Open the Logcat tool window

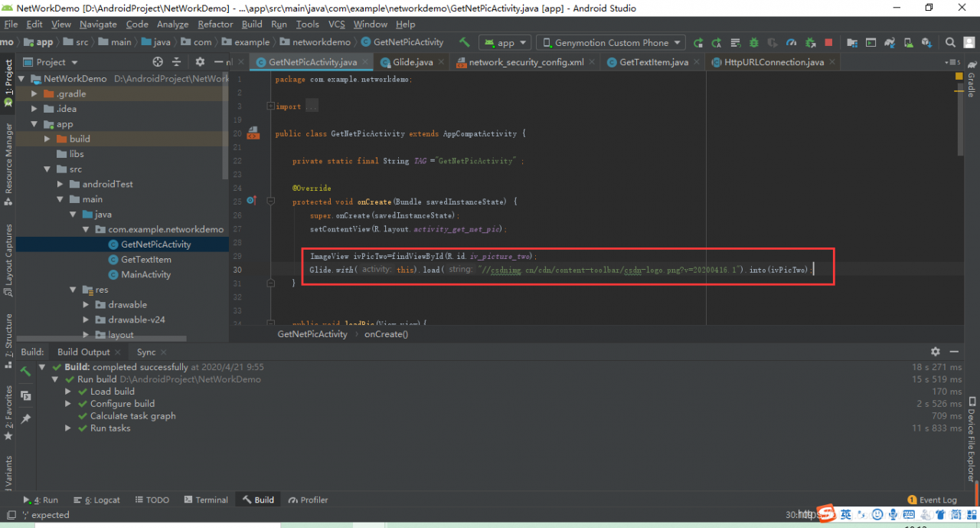102,500
